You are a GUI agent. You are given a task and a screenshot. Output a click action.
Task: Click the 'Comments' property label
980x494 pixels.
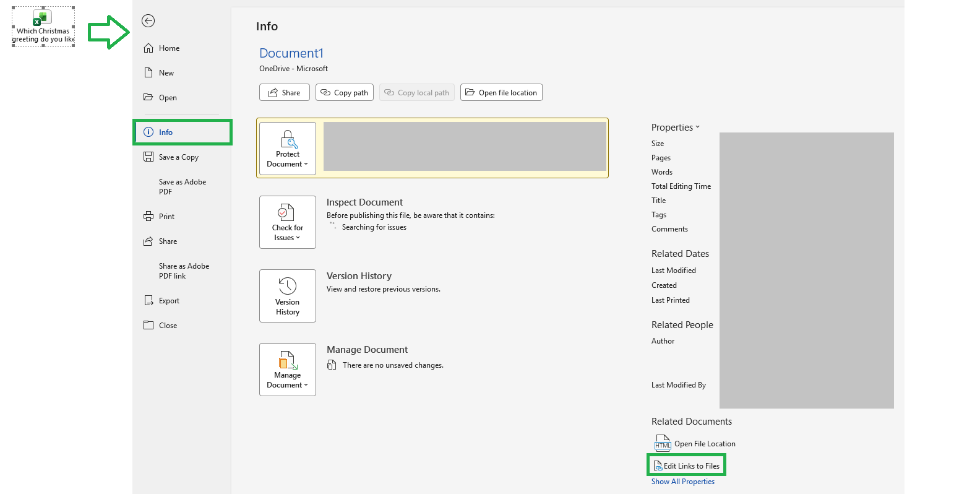point(669,229)
